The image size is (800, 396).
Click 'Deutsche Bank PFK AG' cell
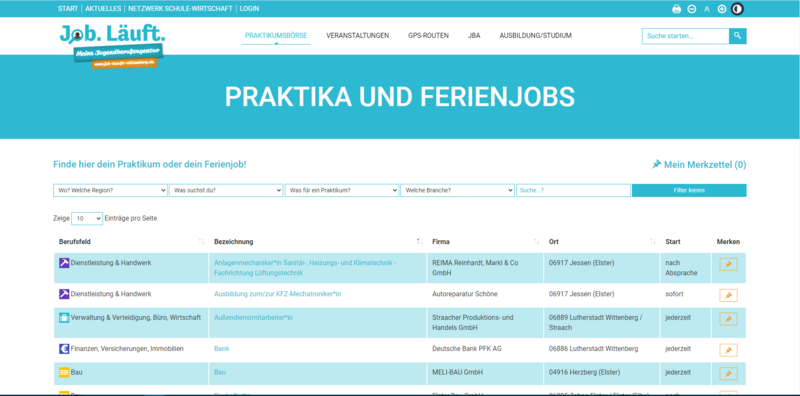tap(485, 350)
